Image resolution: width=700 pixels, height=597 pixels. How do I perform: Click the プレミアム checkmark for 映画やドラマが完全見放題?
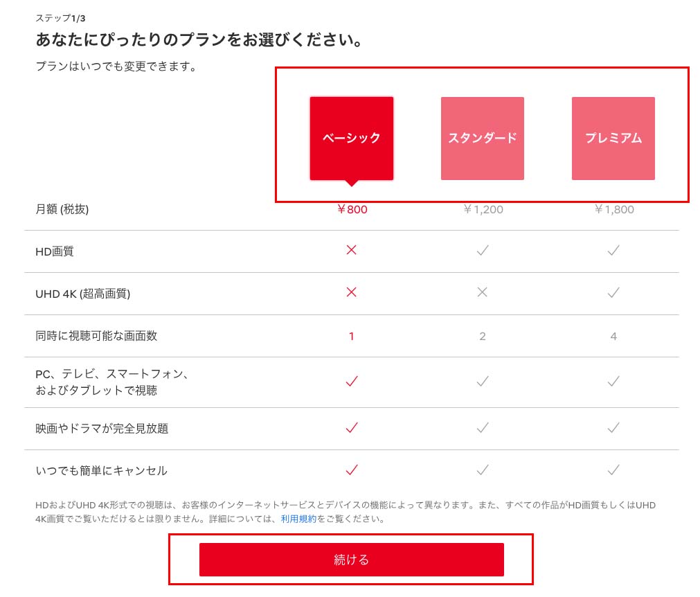pyautogui.click(x=613, y=428)
